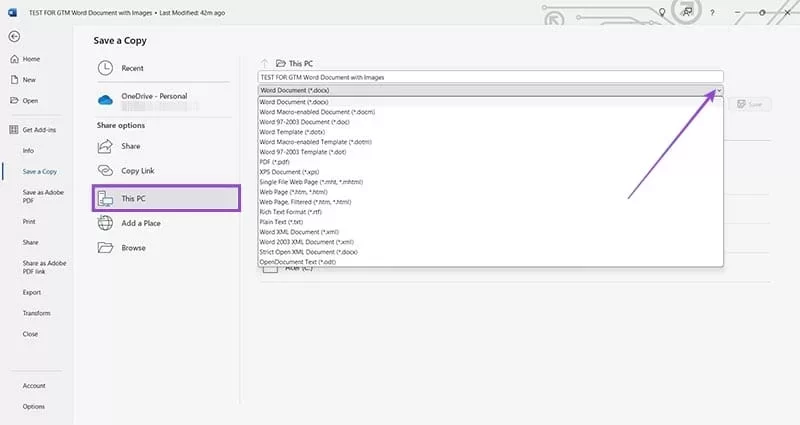This screenshot has height=425, width=800.
Task: Select This PC save location
Action: click(166, 198)
